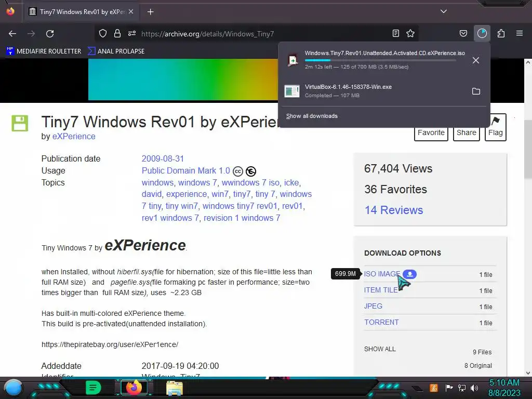The image size is (532, 399).
Task: Toggle reader view icon
Action: click(x=395, y=33)
